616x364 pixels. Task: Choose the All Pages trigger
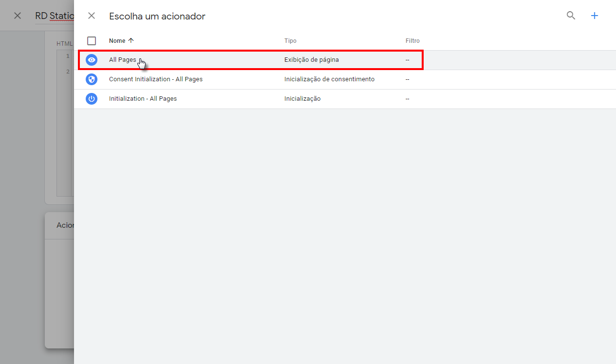pos(122,59)
